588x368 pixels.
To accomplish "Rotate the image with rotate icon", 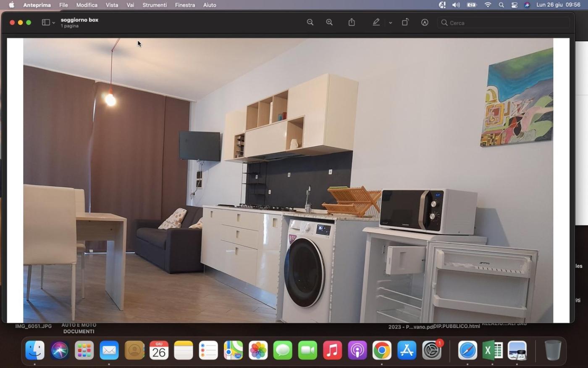I will point(405,23).
